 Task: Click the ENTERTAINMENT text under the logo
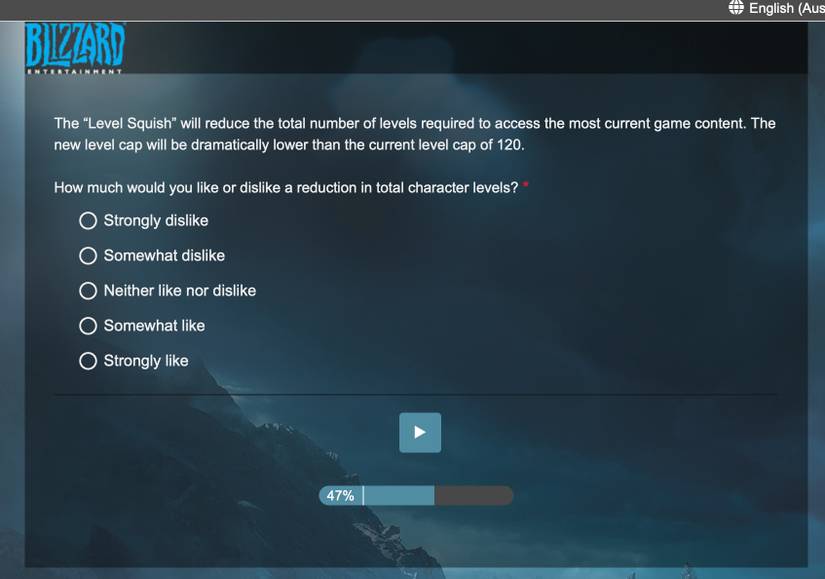[74, 71]
